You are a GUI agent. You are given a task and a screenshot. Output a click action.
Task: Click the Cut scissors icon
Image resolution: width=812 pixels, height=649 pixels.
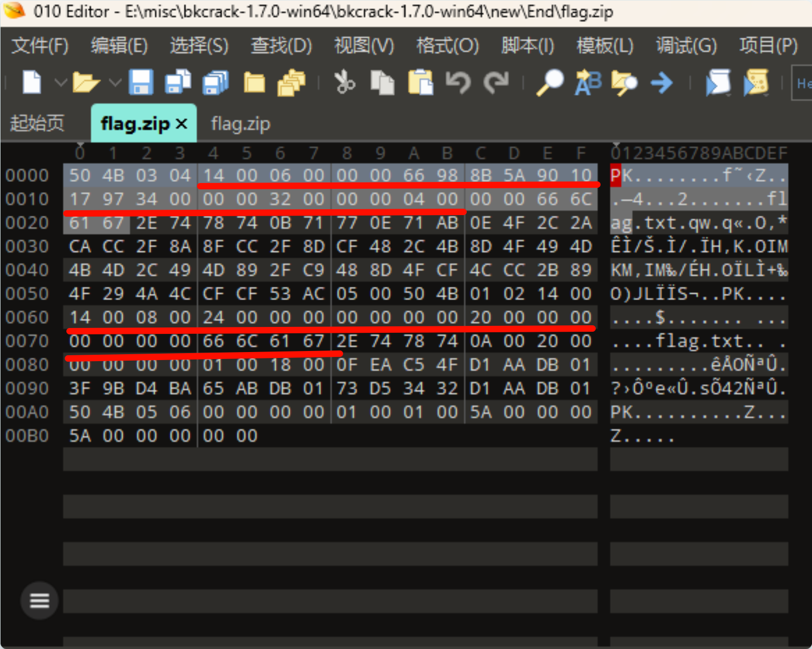(x=344, y=82)
